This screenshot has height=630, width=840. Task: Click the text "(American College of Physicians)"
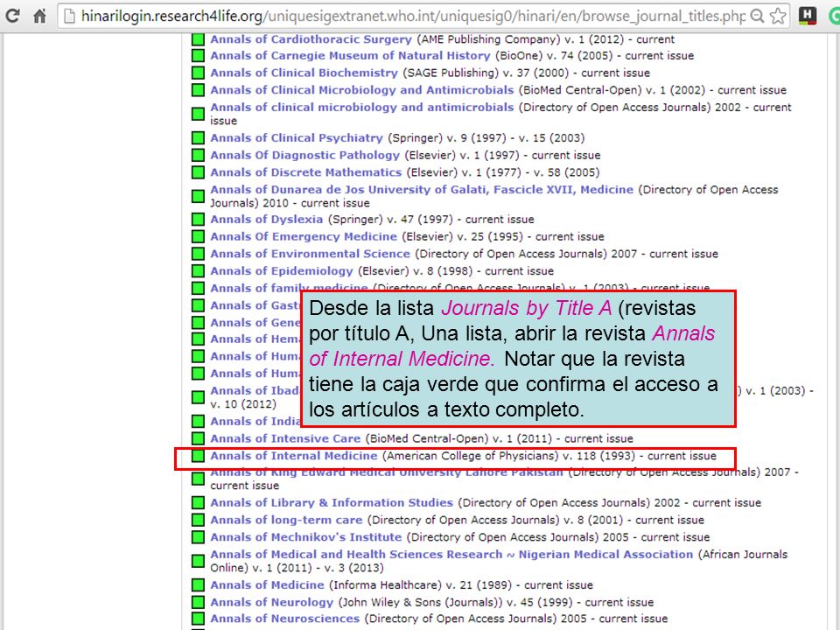tap(471, 456)
